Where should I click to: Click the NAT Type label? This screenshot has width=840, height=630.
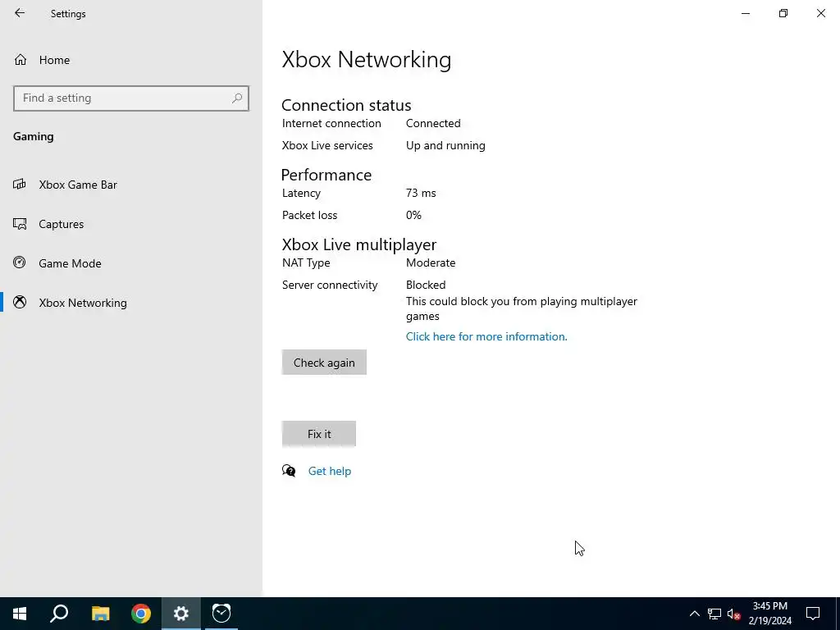click(306, 263)
